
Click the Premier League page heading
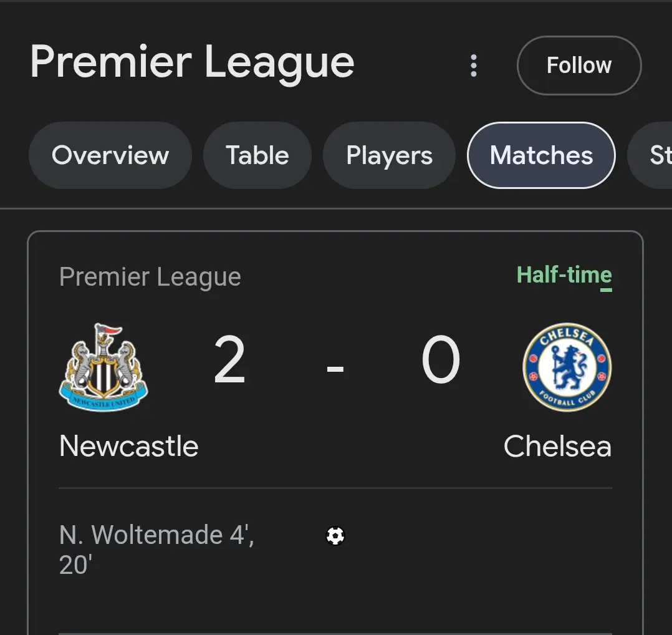tap(192, 62)
